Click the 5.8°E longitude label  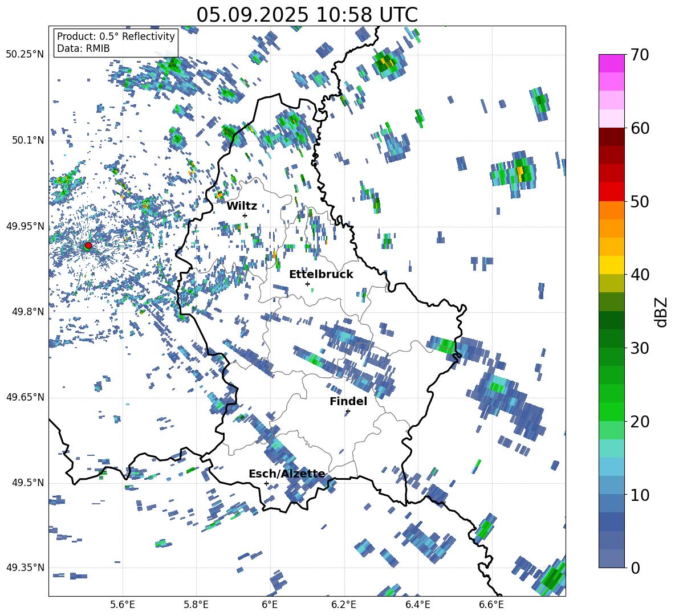tap(196, 605)
